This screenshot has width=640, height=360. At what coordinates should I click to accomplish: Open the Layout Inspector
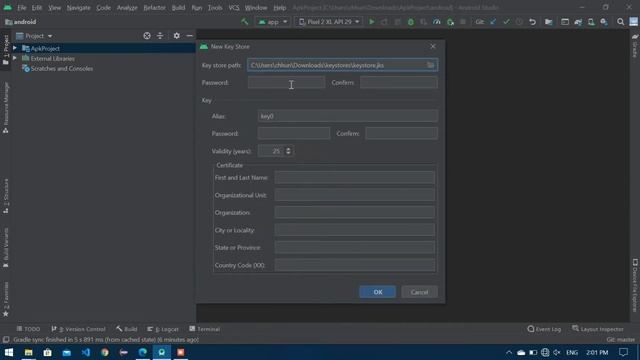point(598,329)
